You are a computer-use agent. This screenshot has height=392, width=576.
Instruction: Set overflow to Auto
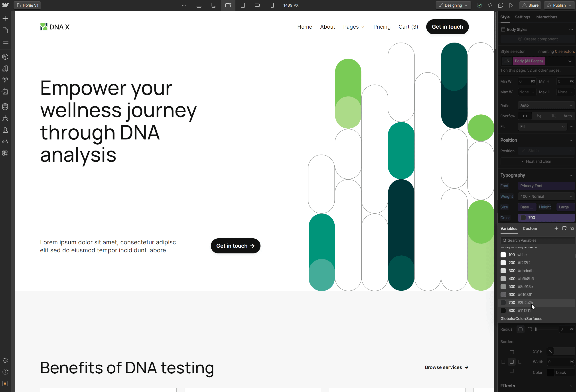[x=567, y=116]
